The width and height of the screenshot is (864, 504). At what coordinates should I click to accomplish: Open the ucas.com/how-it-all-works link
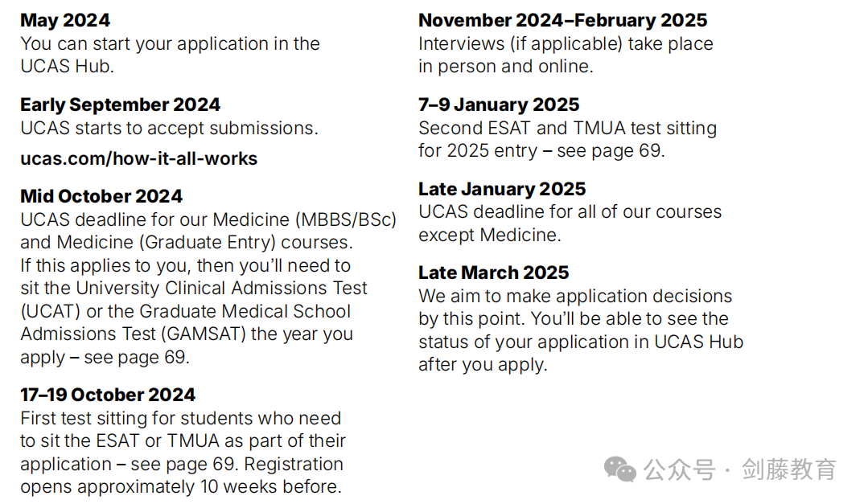[x=139, y=158]
